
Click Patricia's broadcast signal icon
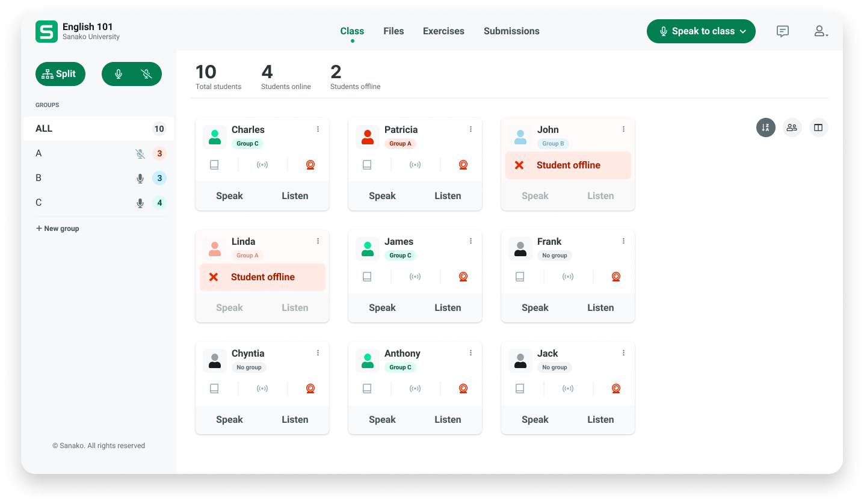pos(415,165)
